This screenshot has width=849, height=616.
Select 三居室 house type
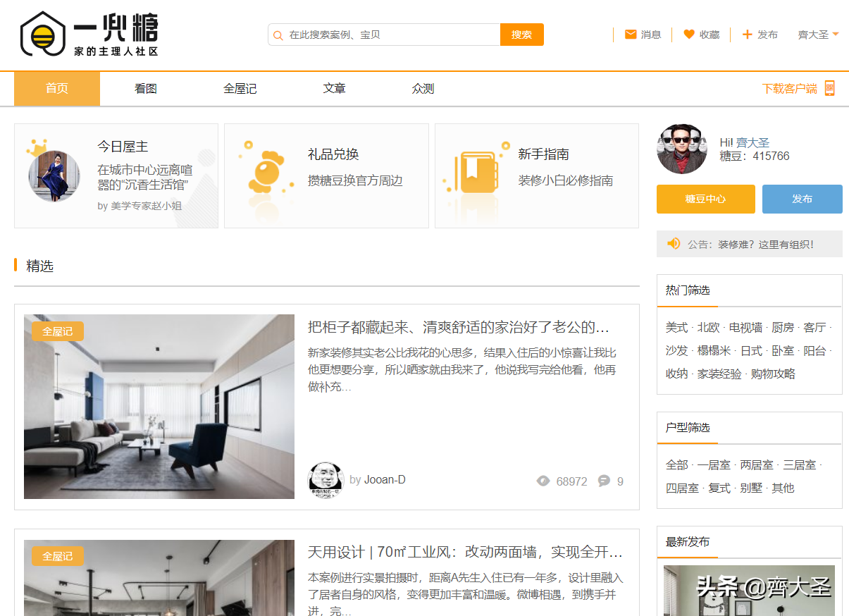(x=800, y=465)
